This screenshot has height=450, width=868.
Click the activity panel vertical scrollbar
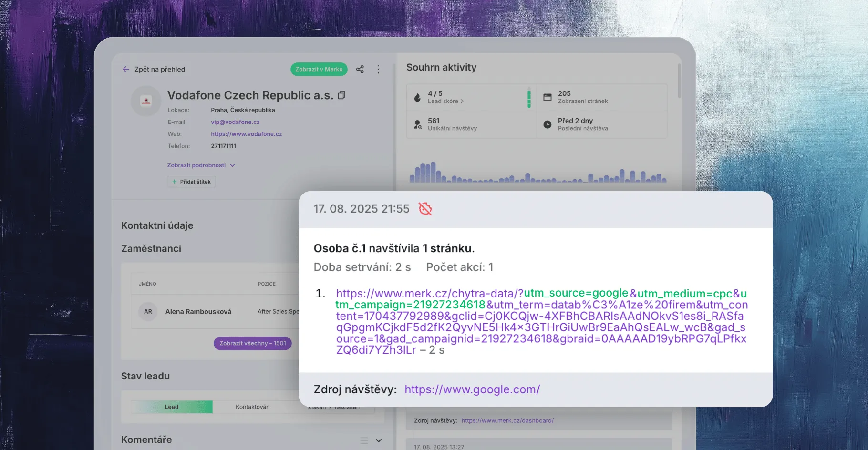click(679, 81)
